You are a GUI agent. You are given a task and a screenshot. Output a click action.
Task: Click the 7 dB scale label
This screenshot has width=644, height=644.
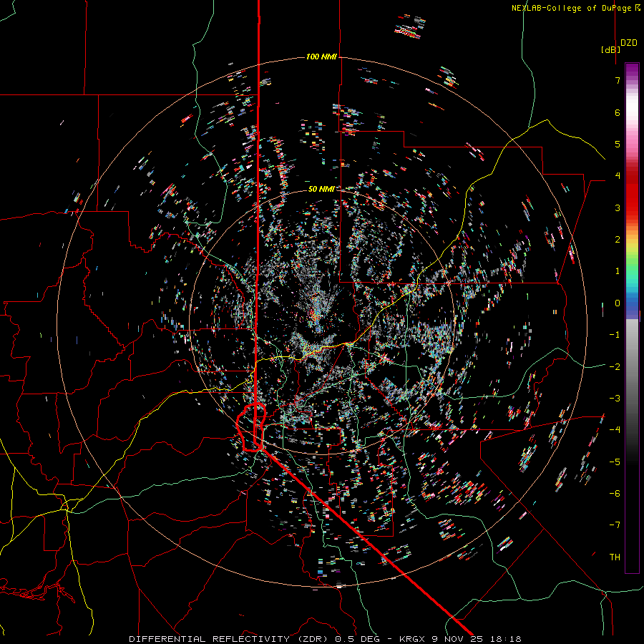[618, 80]
